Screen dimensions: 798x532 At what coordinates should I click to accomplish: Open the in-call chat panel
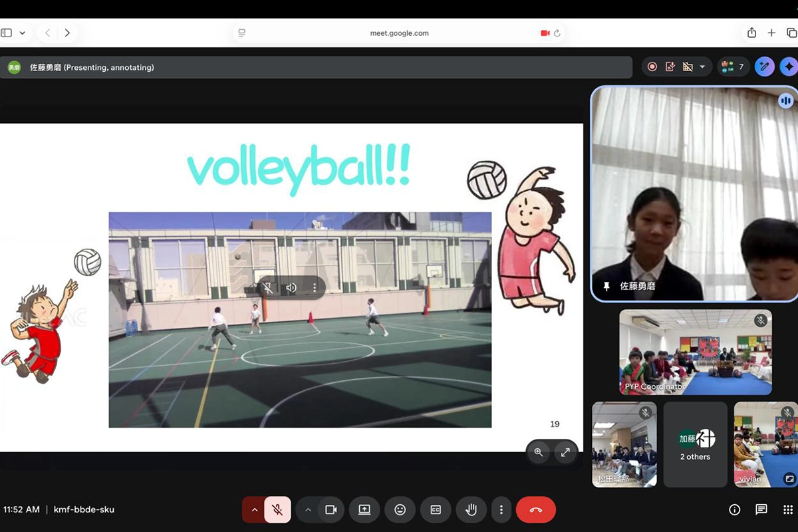click(x=761, y=510)
